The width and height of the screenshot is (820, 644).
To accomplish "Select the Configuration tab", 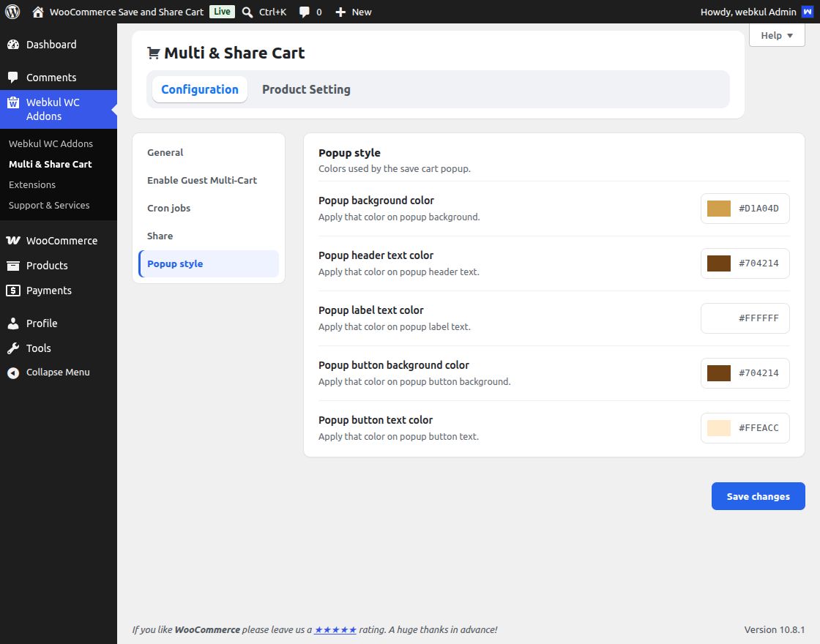I will point(200,89).
